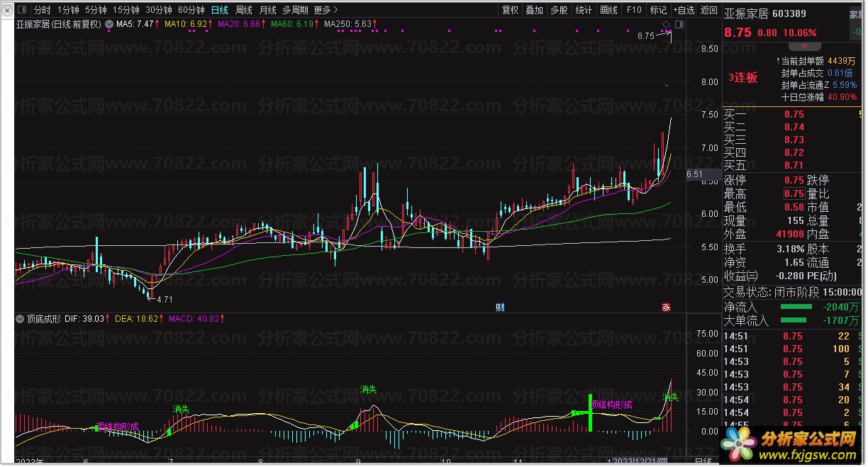Screen dimensions: 868x467
Task: Click the F10 company info button
Action: coord(634,10)
